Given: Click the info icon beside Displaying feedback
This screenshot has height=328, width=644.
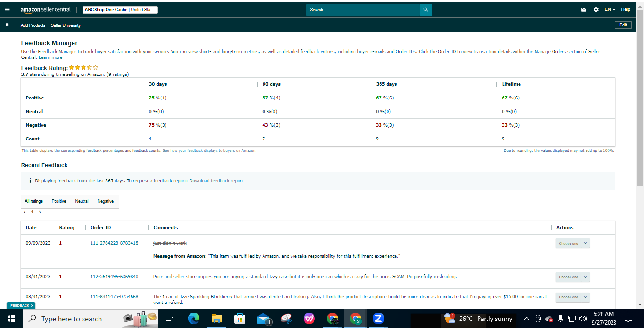Looking at the screenshot, I should 30,181.
